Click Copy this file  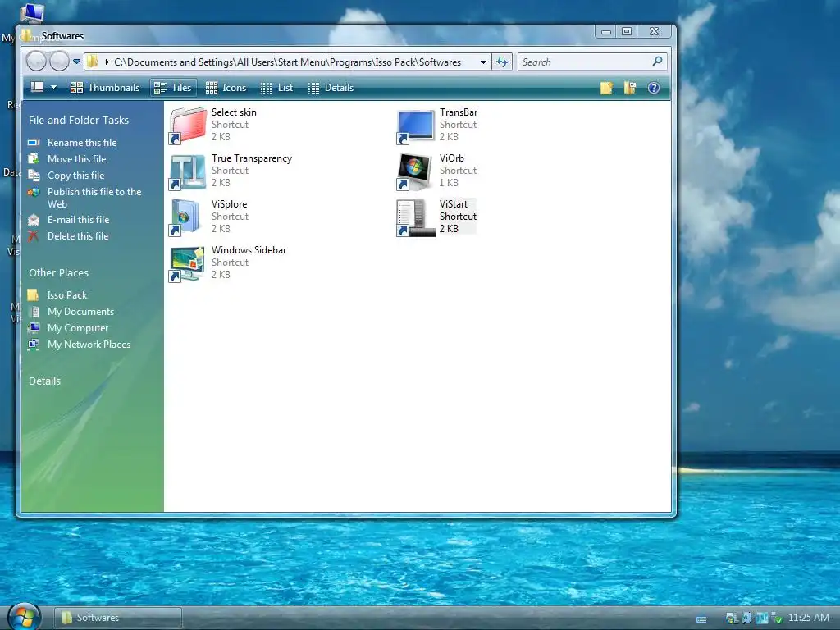tap(76, 176)
